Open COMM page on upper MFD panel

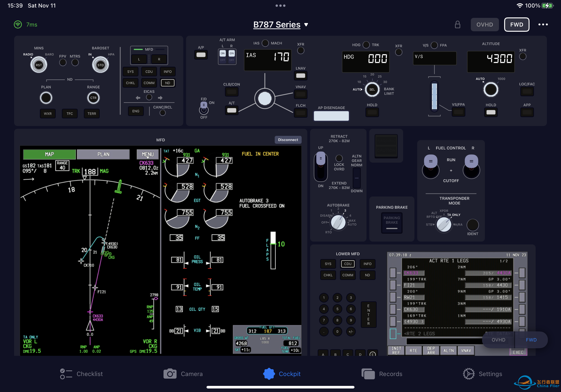[x=149, y=83]
